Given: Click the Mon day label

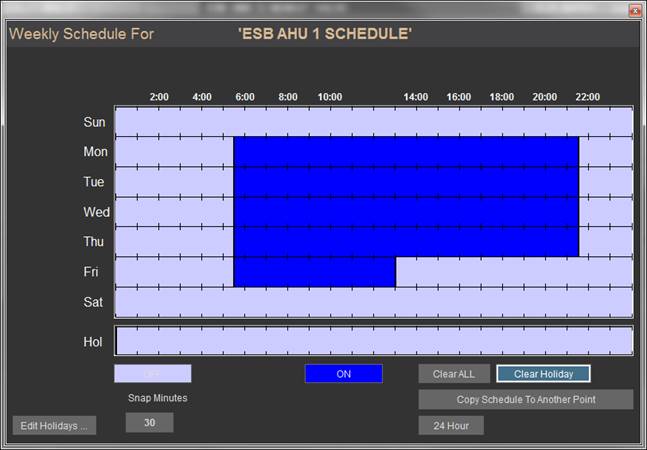Looking at the screenshot, I should (x=95, y=152).
